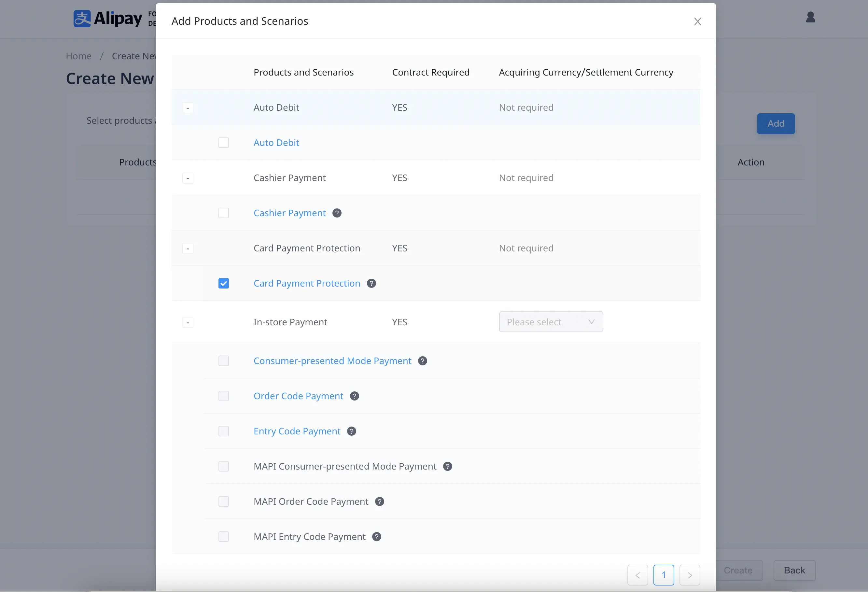Collapse the Auto Debit product group
This screenshot has width=868, height=592.
(x=188, y=108)
